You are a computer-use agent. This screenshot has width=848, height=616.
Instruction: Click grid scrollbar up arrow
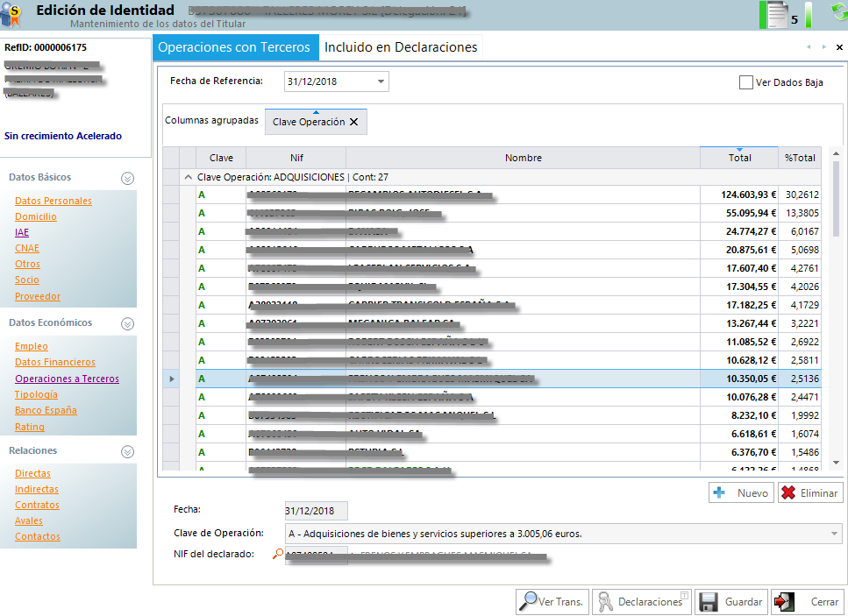(836, 154)
